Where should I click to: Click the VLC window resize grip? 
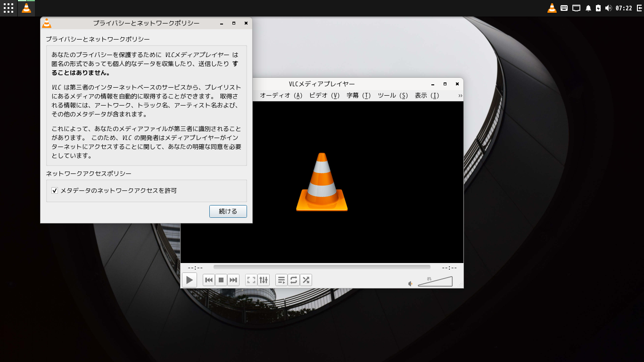pos(460,285)
